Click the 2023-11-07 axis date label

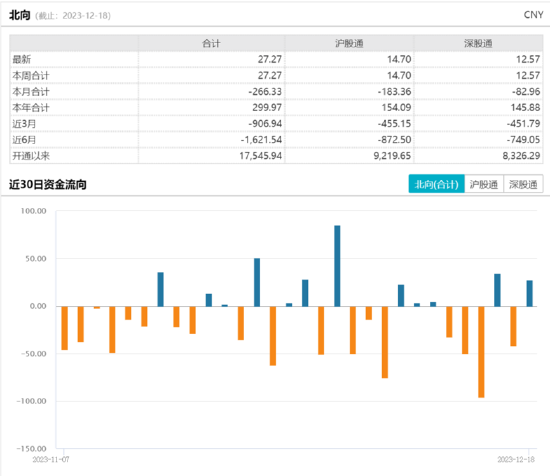coord(51,460)
